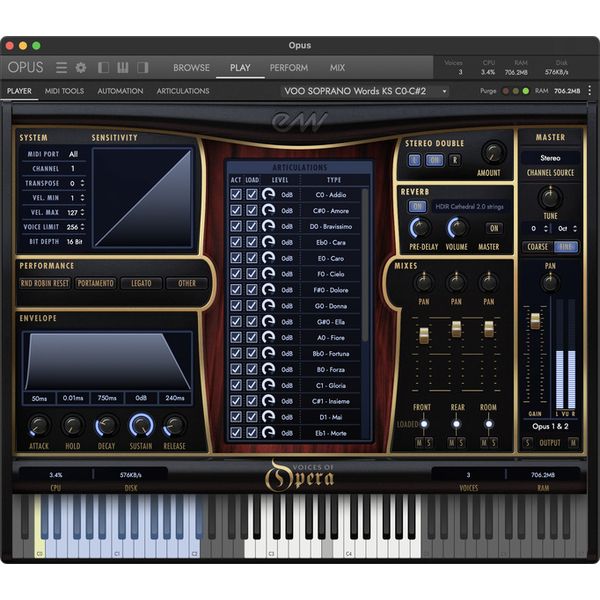600x600 pixels.
Task: Click the Reverb Pre-Delay knob
Action: click(420, 228)
